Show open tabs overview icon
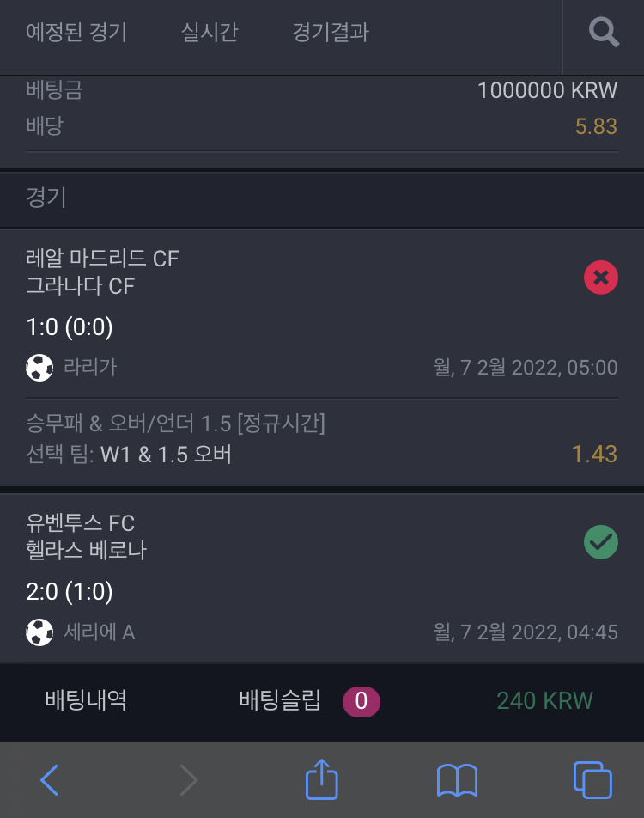The width and height of the screenshot is (644, 818). tap(592, 780)
